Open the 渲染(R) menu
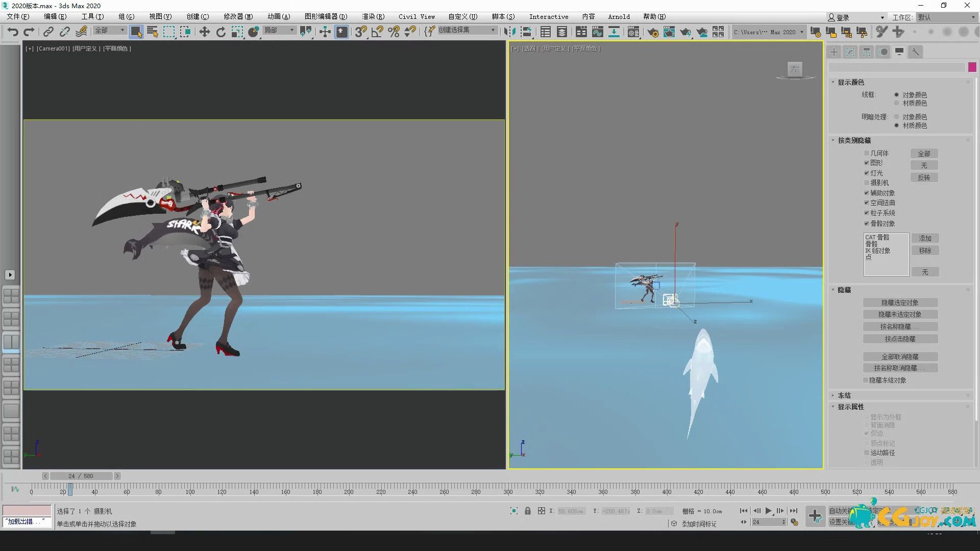The width and height of the screenshot is (980, 551). tap(373, 17)
